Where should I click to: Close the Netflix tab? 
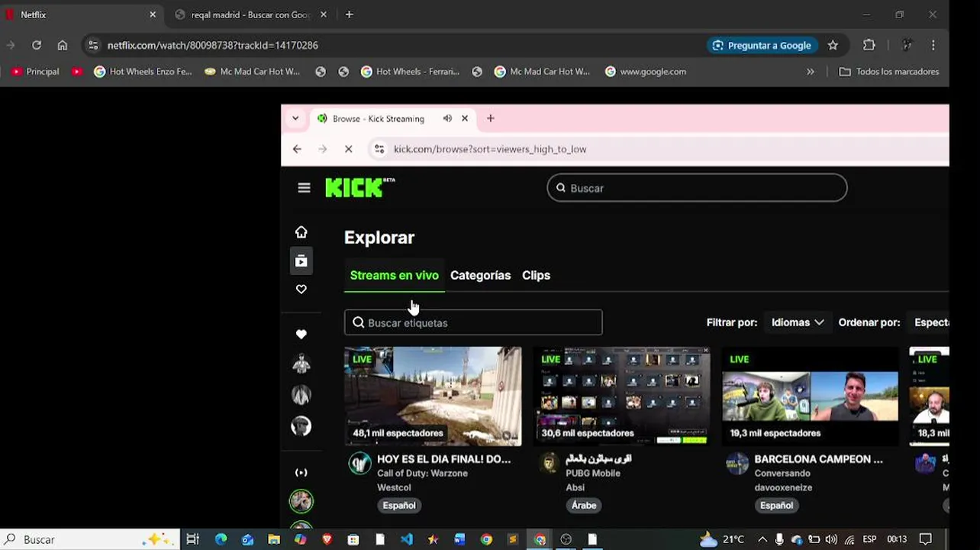(x=152, y=15)
